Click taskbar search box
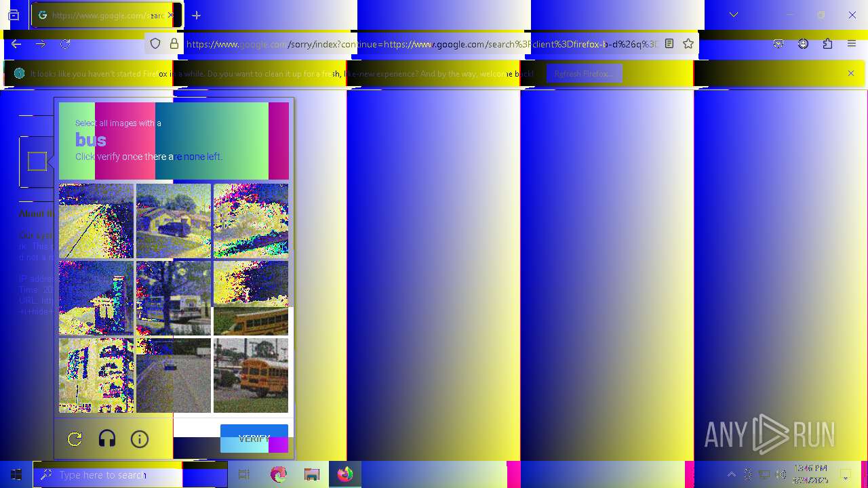 click(x=130, y=474)
